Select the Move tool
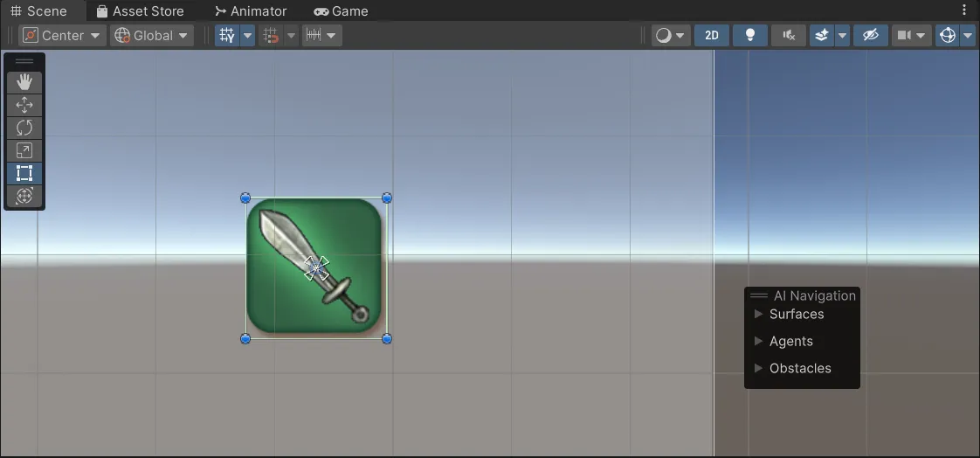This screenshot has height=458, width=980. pos(24,105)
